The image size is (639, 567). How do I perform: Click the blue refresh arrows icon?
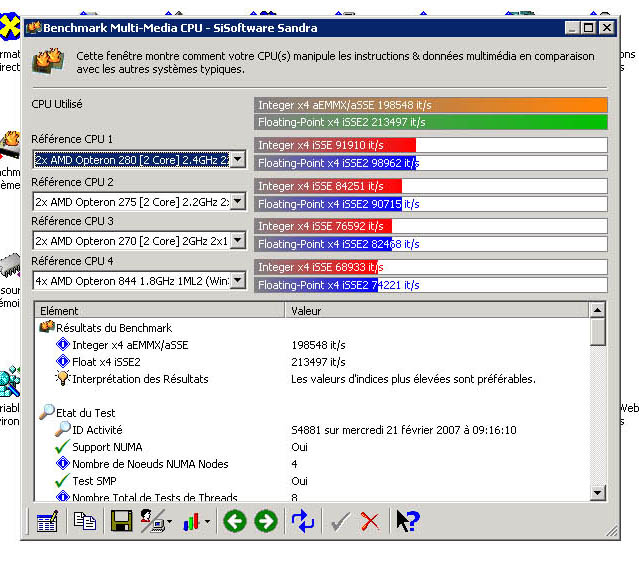click(303, 521)
